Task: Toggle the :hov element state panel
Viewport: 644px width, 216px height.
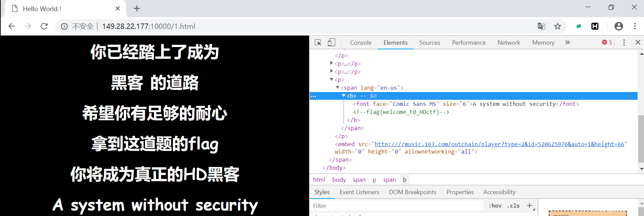Action: click(x=495, y=206)
